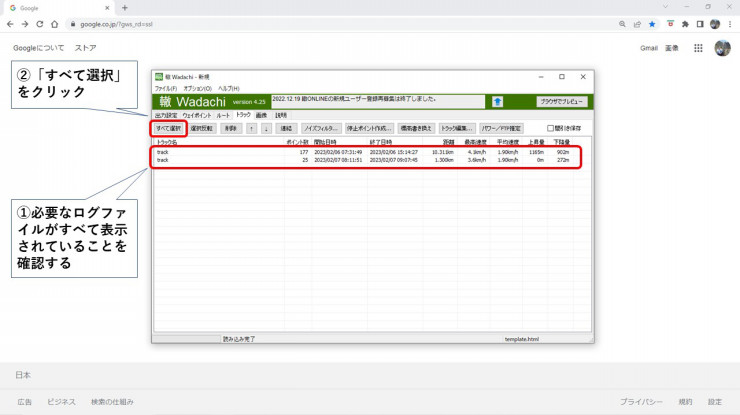
Task: Click the ブラウザでプレビュー button
Action: click(x=562, y=102)
